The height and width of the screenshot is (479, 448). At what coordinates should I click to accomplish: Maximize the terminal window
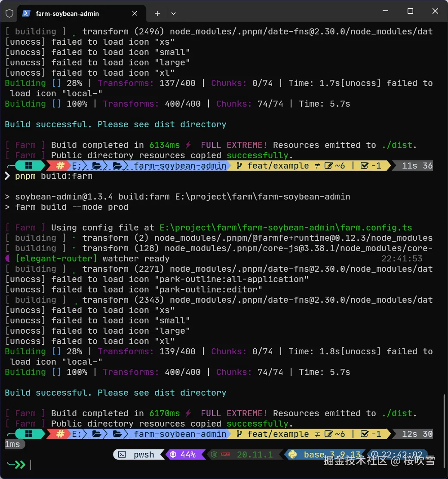[411, 11]
